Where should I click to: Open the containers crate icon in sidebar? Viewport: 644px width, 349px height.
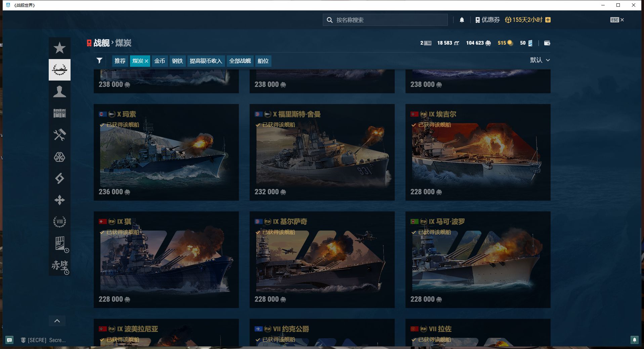point(59,113)
